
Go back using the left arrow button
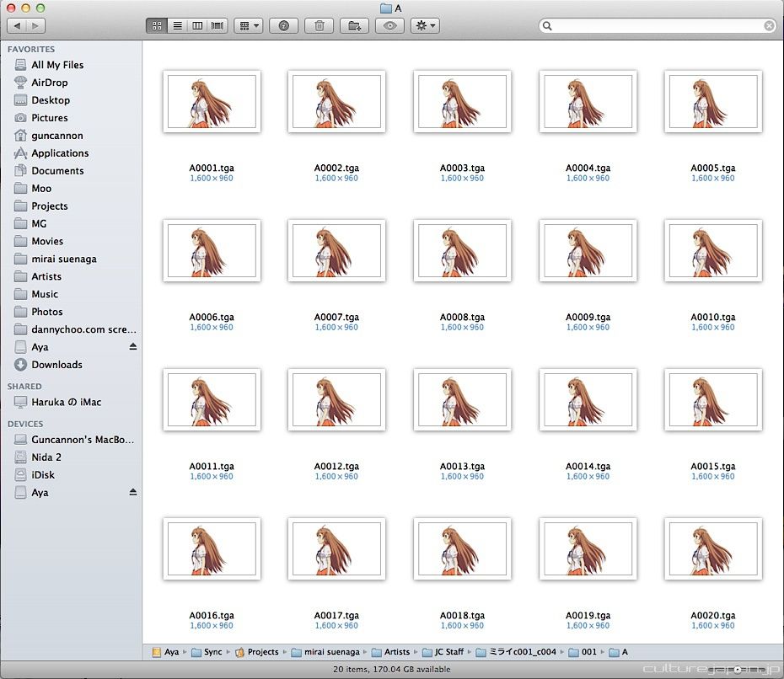pos(16,26)
